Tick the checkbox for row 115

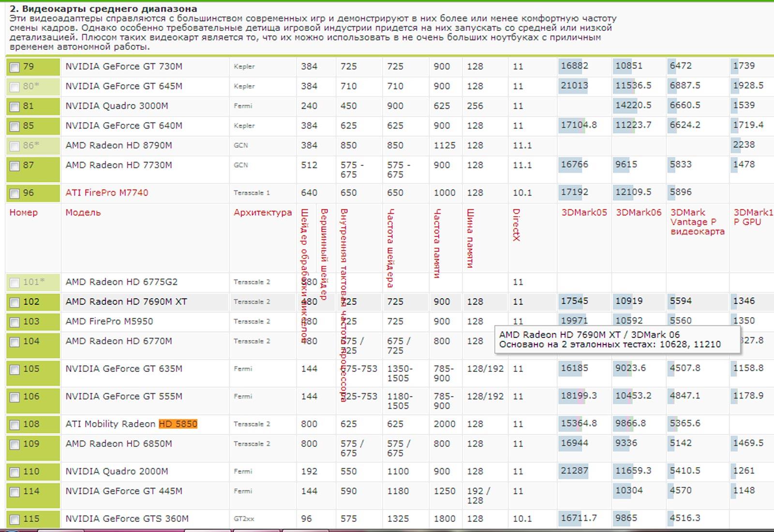[x=15, y=520]
